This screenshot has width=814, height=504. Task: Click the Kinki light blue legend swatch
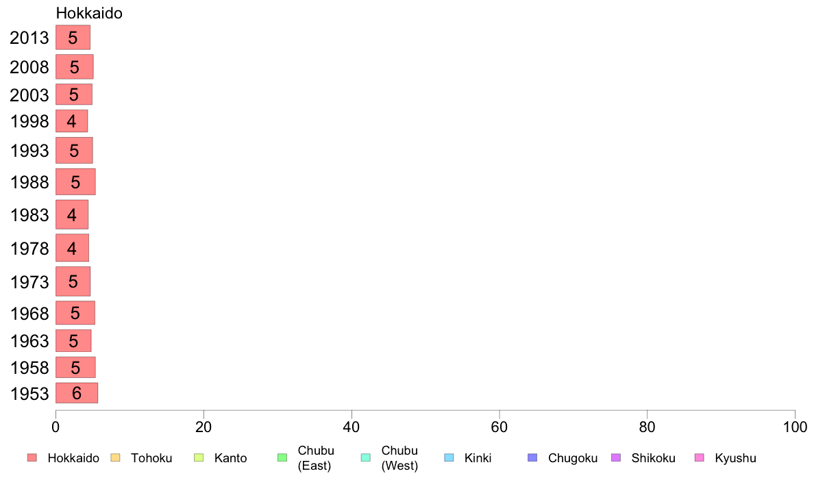[449, 457]
